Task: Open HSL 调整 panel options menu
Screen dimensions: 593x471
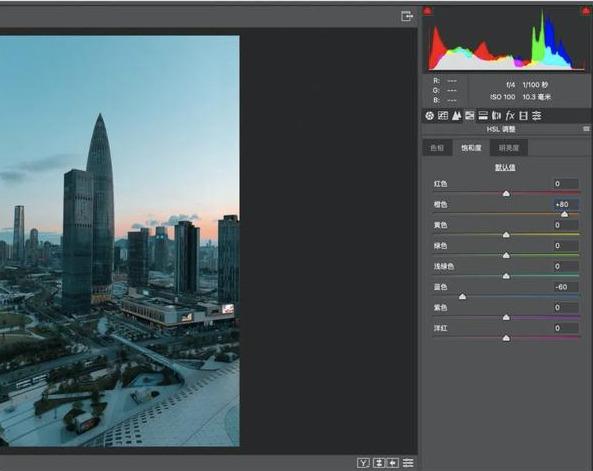Action: (x=587, y=129)
